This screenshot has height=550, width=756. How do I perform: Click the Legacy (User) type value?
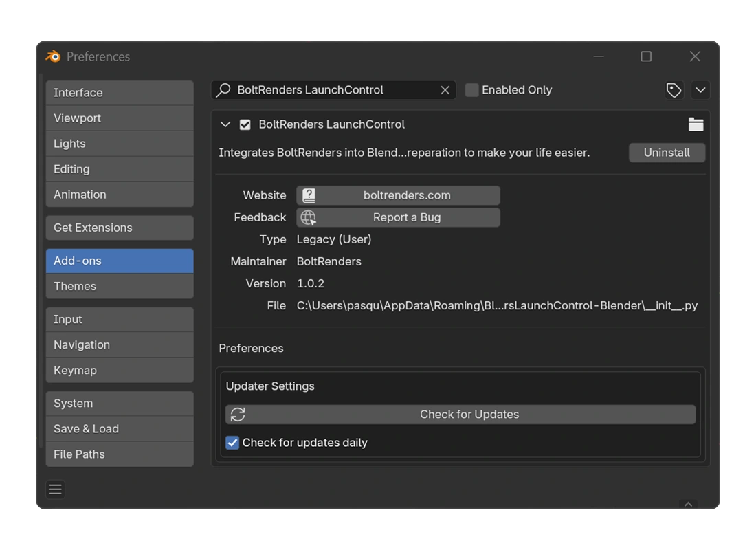pos(334,240)
